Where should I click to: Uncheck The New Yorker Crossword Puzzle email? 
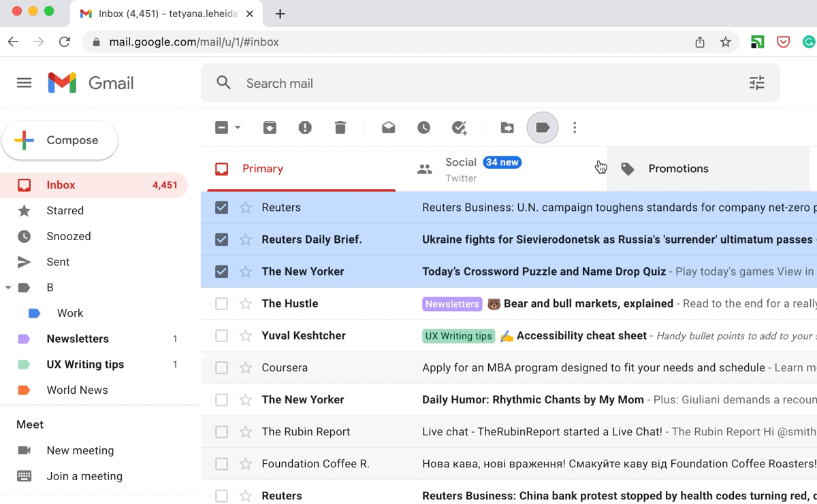[221, 271]
